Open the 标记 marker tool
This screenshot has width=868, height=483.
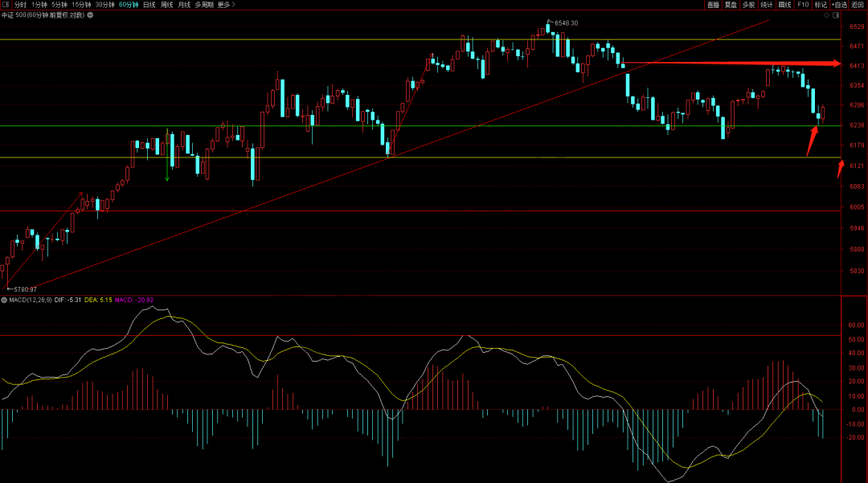coord(821,5)
